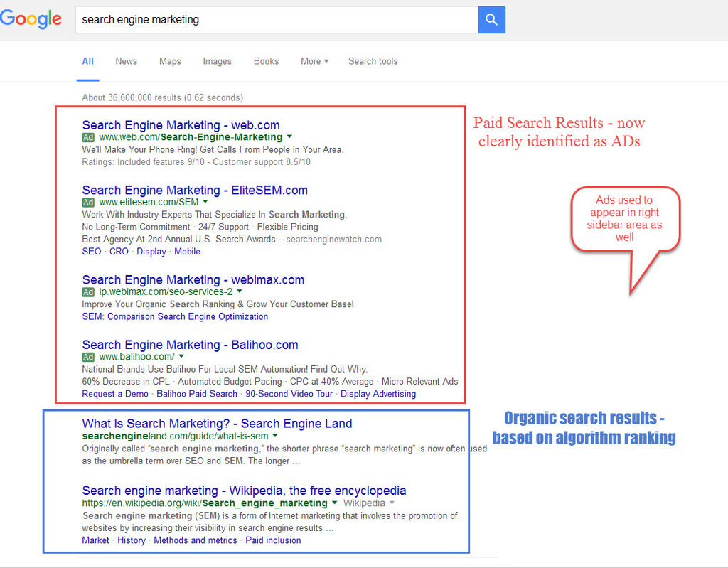Expand the arrow beside lp.webimax.com/seo-services-2

click(240, 291)
